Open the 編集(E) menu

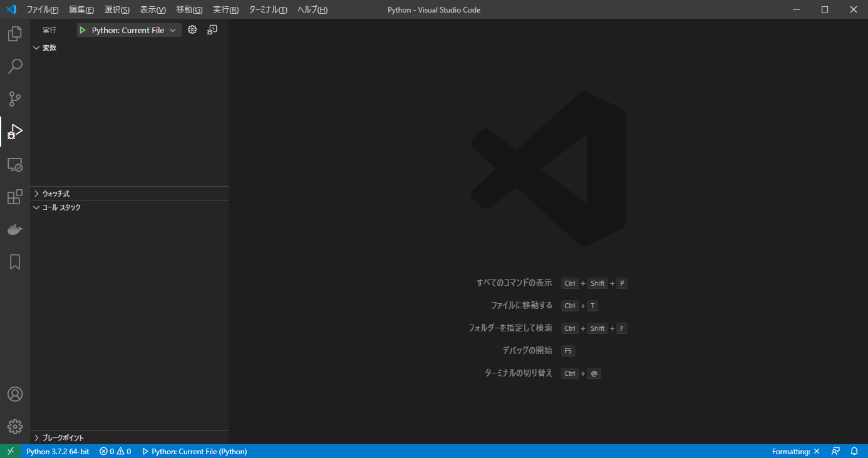point(81,9)
